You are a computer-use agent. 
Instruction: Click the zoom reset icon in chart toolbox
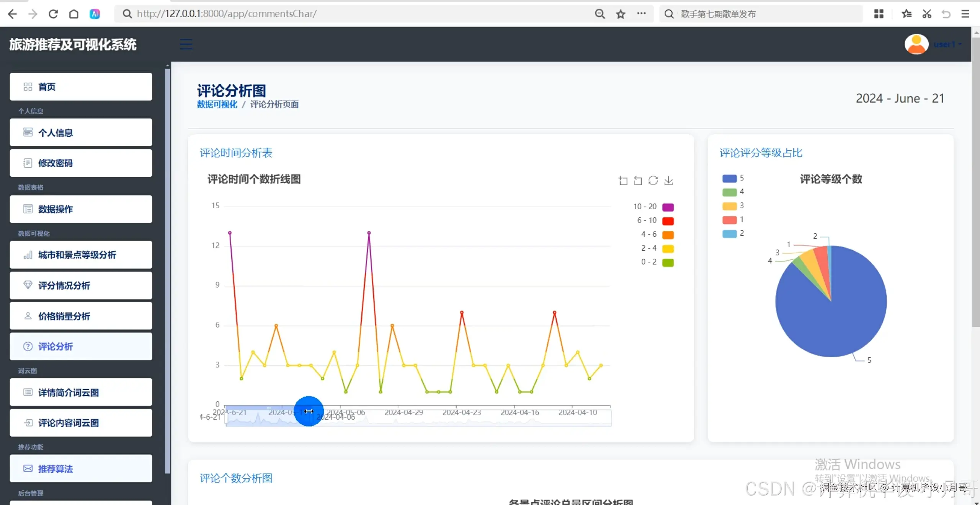(x=638, y=181)
